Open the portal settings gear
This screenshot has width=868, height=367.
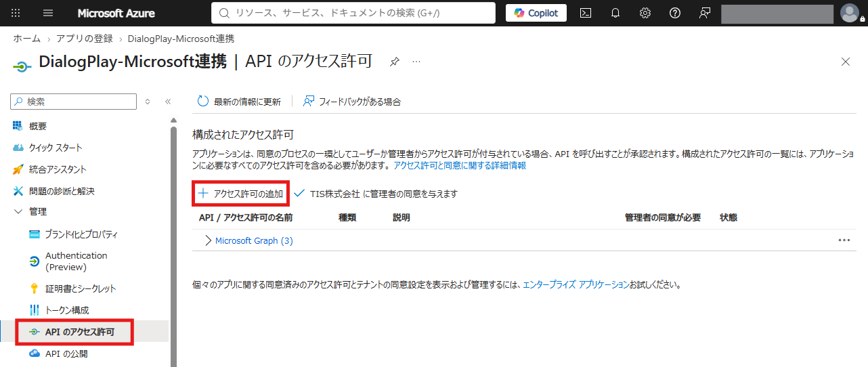coord(645,13)
